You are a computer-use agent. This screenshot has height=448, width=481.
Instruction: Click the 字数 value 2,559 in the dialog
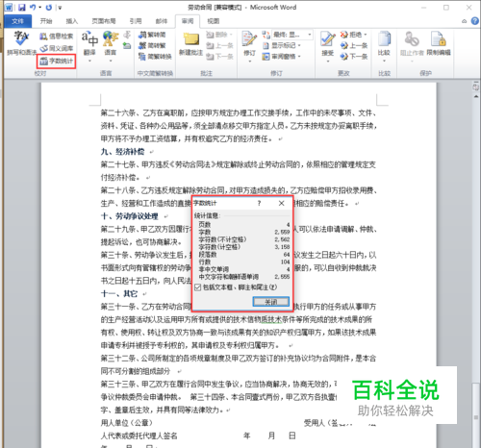(282, 232)
